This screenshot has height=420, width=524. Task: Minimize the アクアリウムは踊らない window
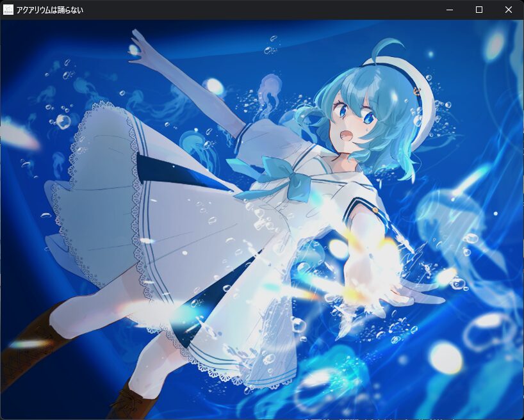click(450, 10)
